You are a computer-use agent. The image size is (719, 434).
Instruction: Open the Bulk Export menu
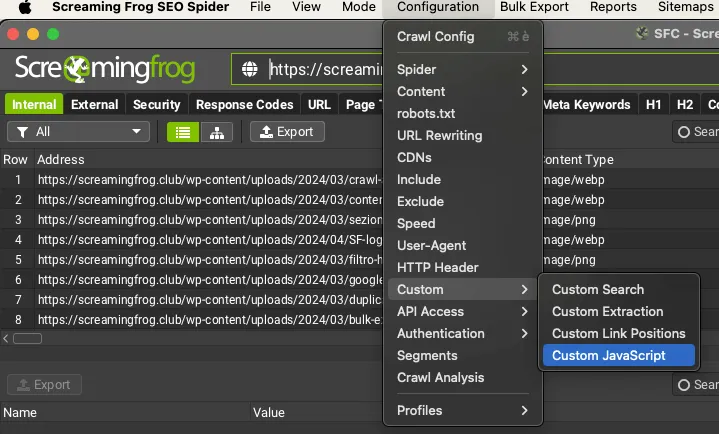click(534, 8)
